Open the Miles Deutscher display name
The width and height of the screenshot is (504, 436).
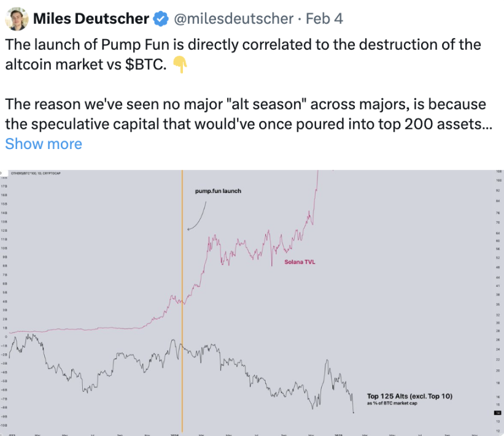90,19
